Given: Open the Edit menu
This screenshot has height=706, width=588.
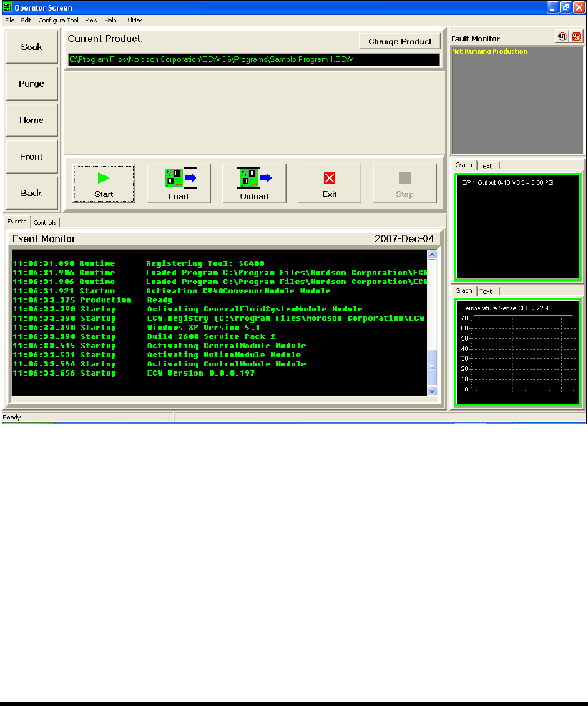Looking at the screenshot, I should tap(26, 20).
